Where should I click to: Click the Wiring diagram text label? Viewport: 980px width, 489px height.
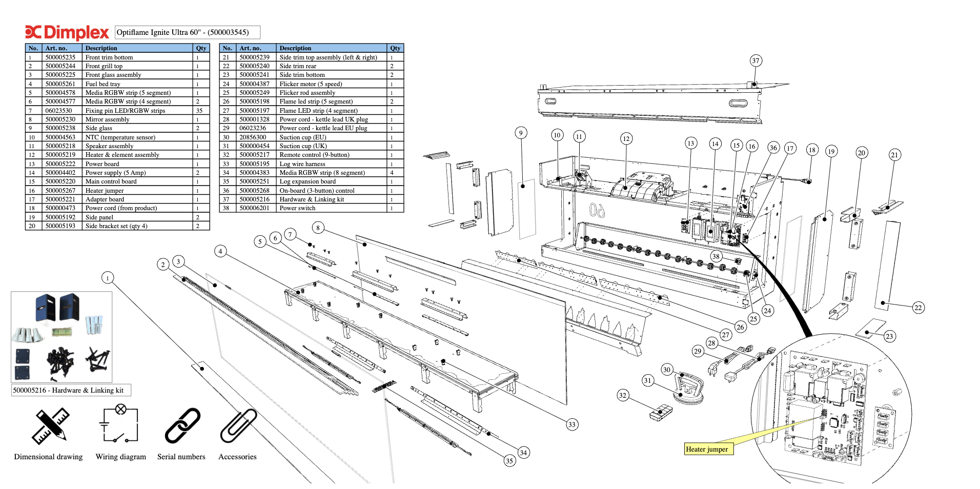click(120, 457)
